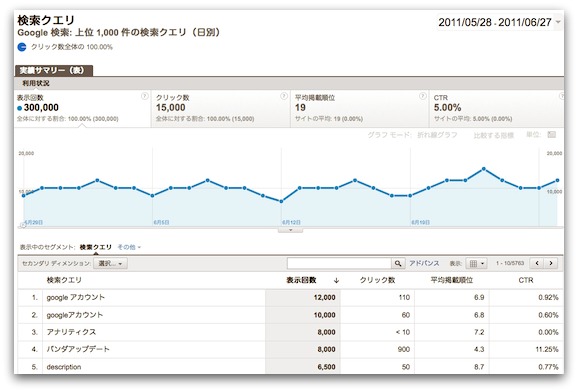The width and height of the screenshot is (578, 392).
Task: Click the query 'description' in row 5
Action: click(64, 367)
